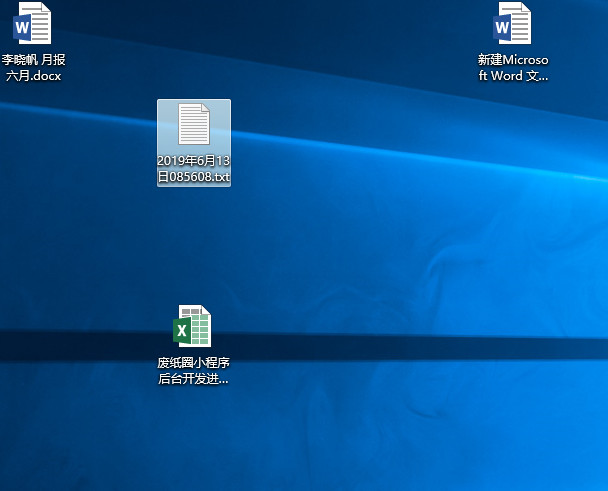Click the green grid cells on the Excel icon
608x491 pixels.
202,327
